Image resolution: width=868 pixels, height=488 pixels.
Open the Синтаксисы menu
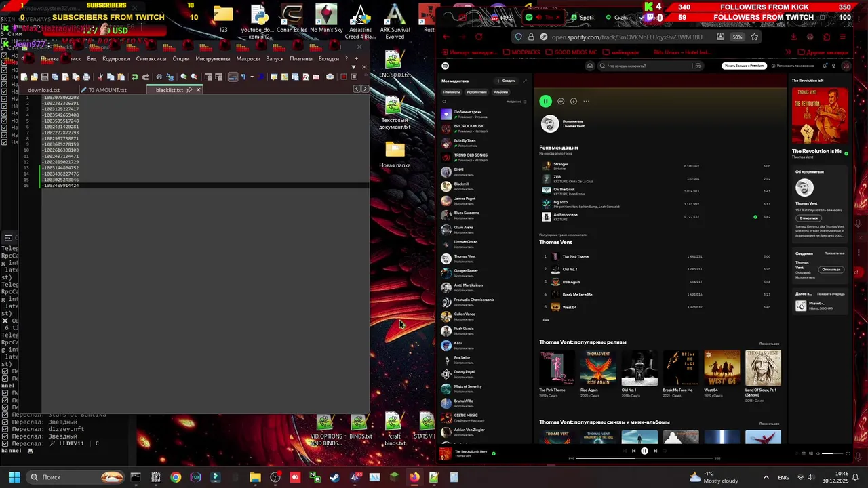151,59
